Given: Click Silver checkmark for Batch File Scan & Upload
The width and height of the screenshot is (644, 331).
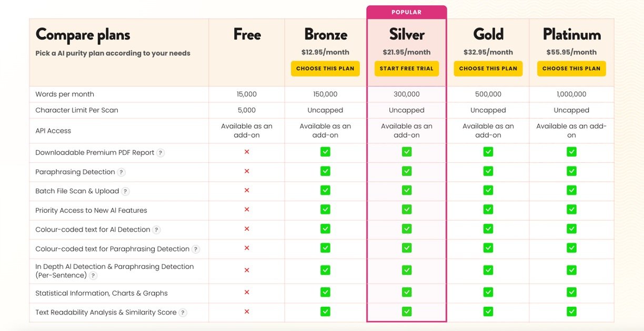Looking at the screenshot, I should click(x=407, y=190).
